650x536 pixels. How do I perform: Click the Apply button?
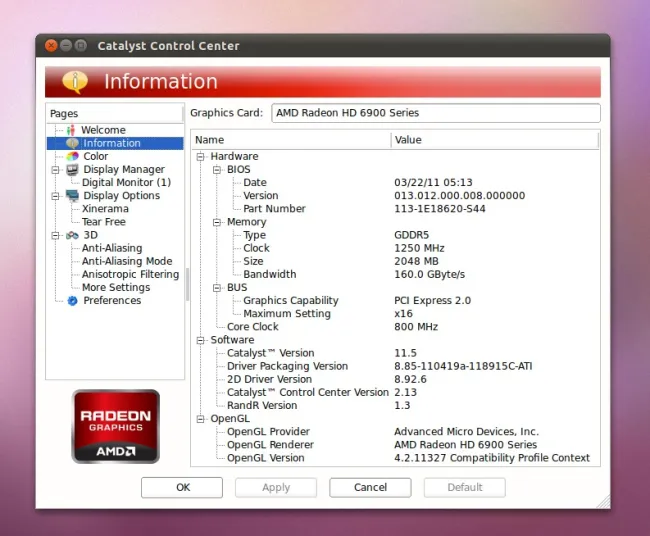[276, 487]
